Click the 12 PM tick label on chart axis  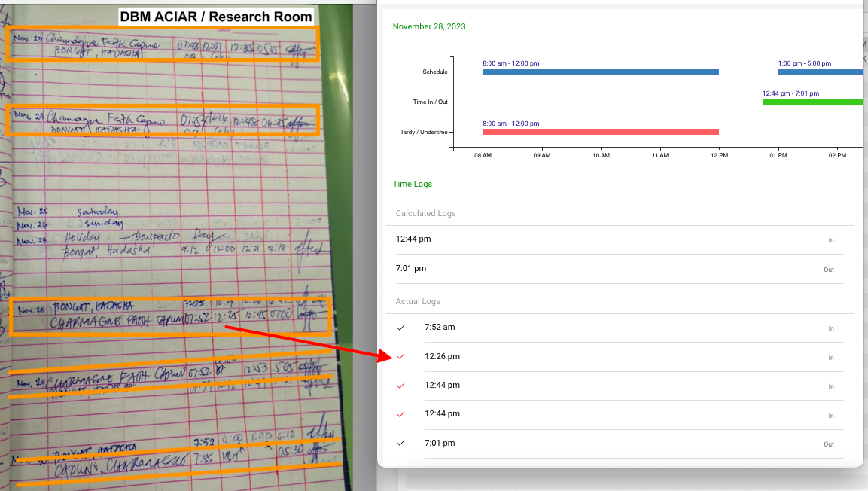(x=719, y=156)
